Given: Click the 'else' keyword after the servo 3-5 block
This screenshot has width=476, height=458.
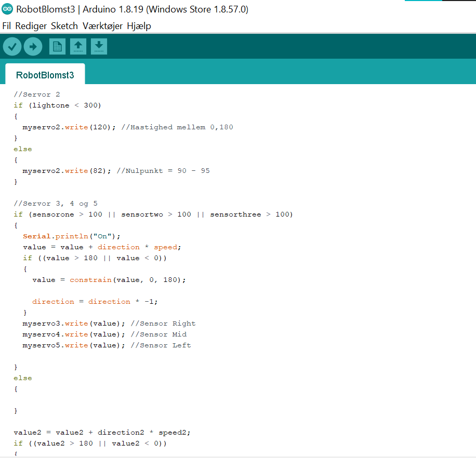Looking at the screenshot, I should coord(23,378).
